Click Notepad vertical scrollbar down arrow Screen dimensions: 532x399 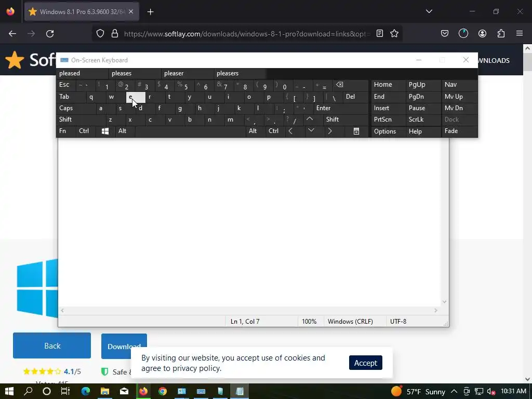(x=445, y=302)
